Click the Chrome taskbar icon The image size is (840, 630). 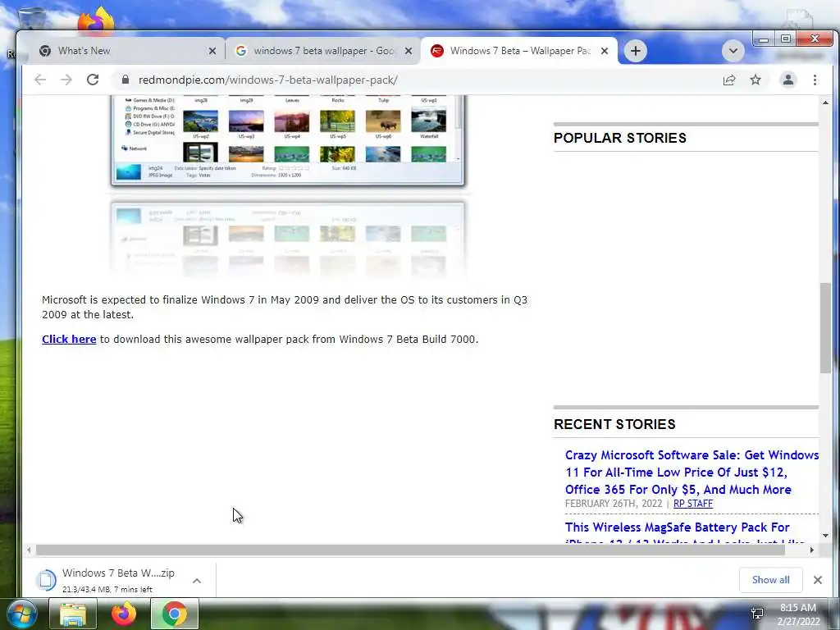click(x=175, y=614)
